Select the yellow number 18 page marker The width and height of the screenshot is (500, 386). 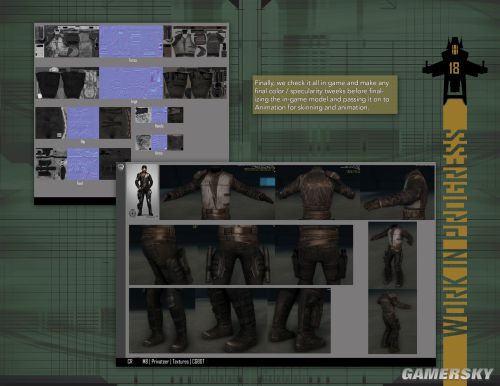[454, 68]
